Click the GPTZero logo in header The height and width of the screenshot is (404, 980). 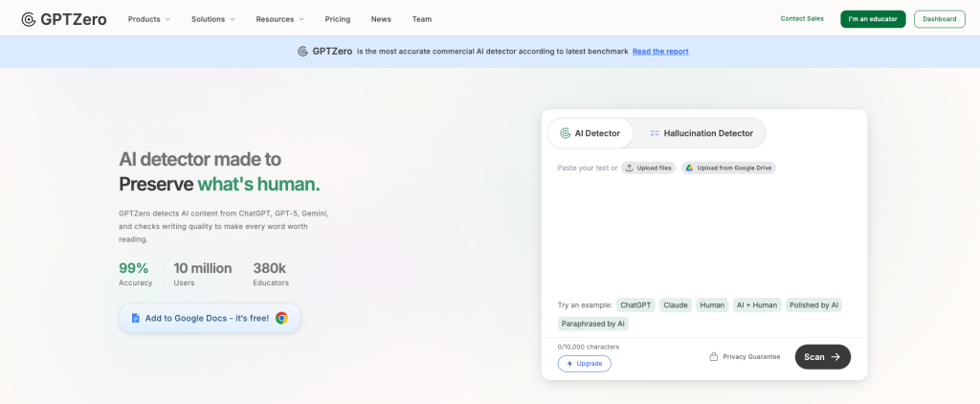pyautogui.click(x=64, y=19)
